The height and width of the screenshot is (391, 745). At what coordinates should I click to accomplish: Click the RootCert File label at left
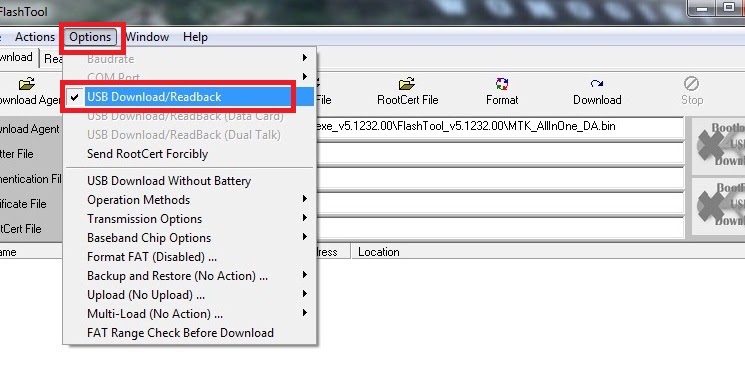[21, 229]
